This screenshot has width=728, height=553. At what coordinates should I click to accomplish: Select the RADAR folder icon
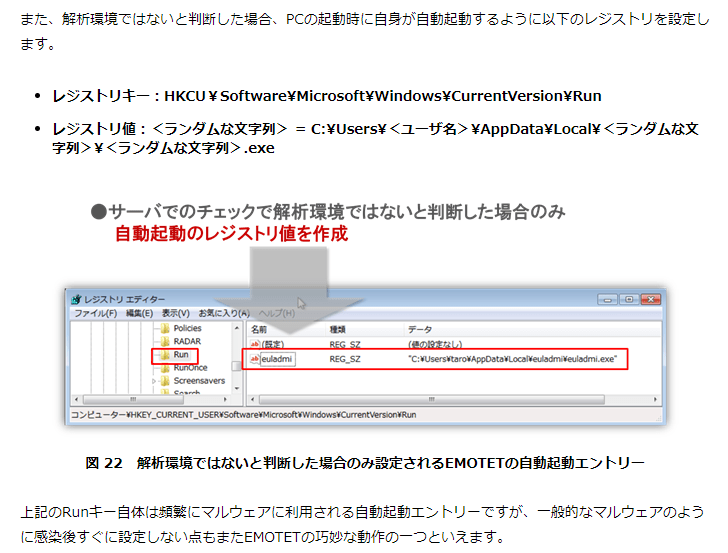pos(163,341)
